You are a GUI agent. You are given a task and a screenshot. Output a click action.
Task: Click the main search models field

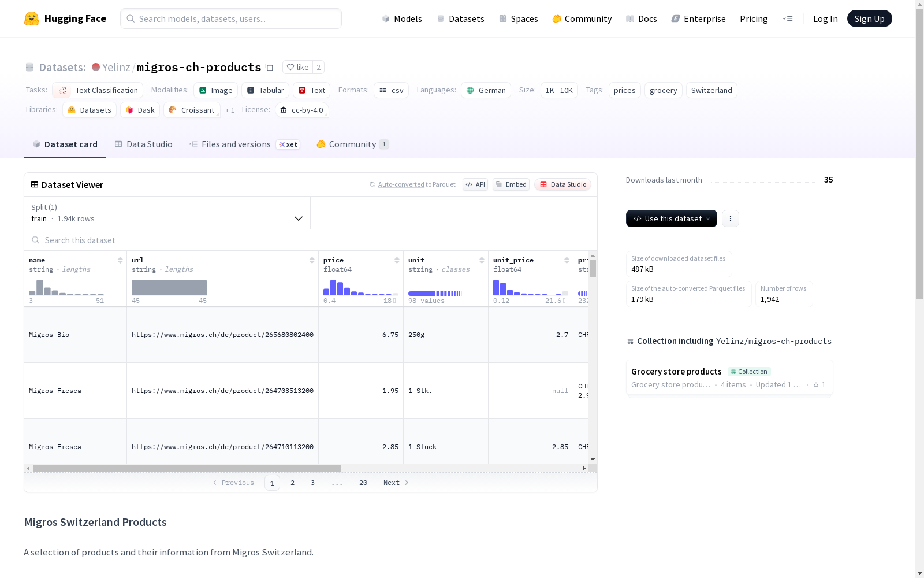(x=231, y=18)
